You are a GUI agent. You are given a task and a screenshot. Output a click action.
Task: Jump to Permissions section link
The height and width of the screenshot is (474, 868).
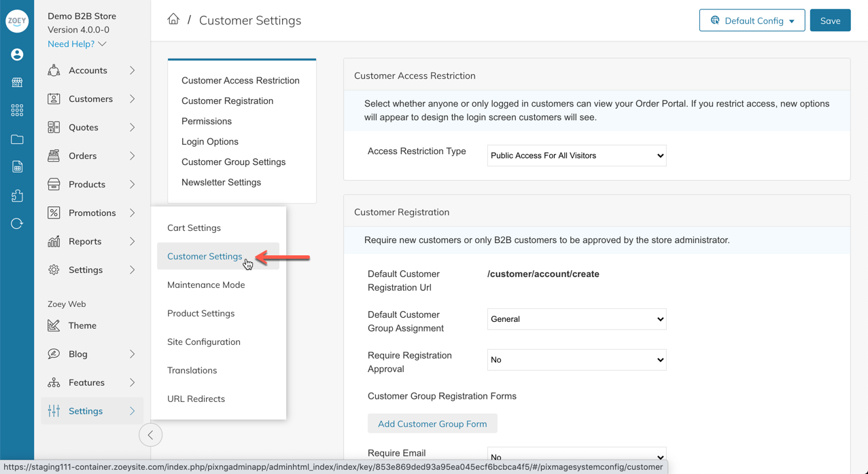(206, 121)
